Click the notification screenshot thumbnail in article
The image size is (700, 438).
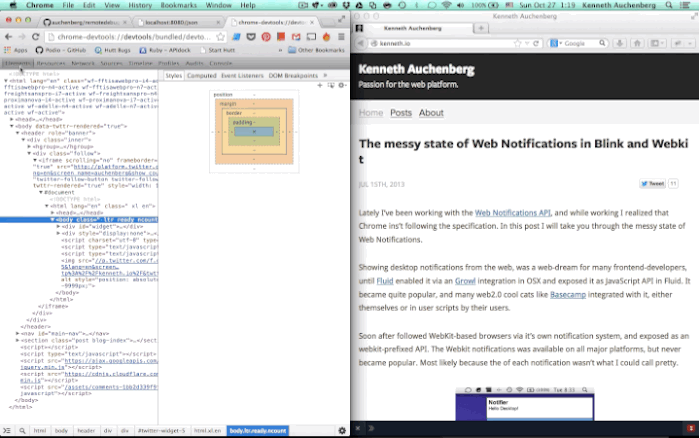pyautogui.click(x=525, y=404)
